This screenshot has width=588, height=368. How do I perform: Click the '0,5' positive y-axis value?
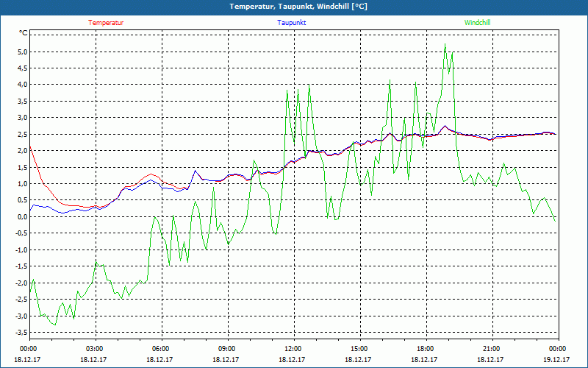coord(23,200)
